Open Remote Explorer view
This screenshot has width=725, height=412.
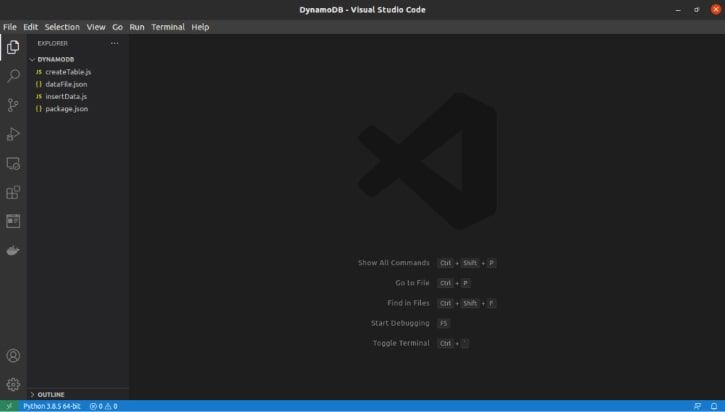[13, 163]
